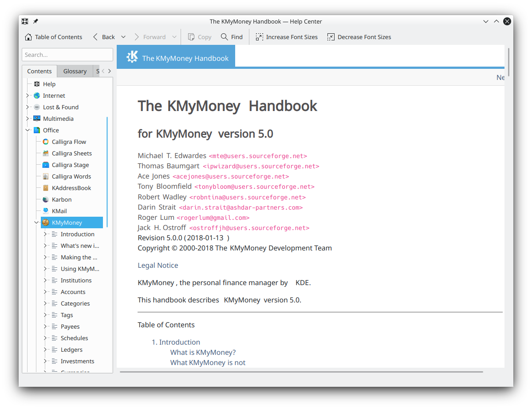
Task: Follow the 'What is KMyMoney?' link
Action: tap(203, 352)
